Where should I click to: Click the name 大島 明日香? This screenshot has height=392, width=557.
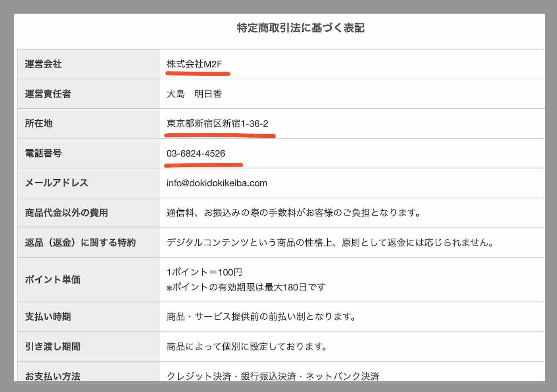point(194,94)
